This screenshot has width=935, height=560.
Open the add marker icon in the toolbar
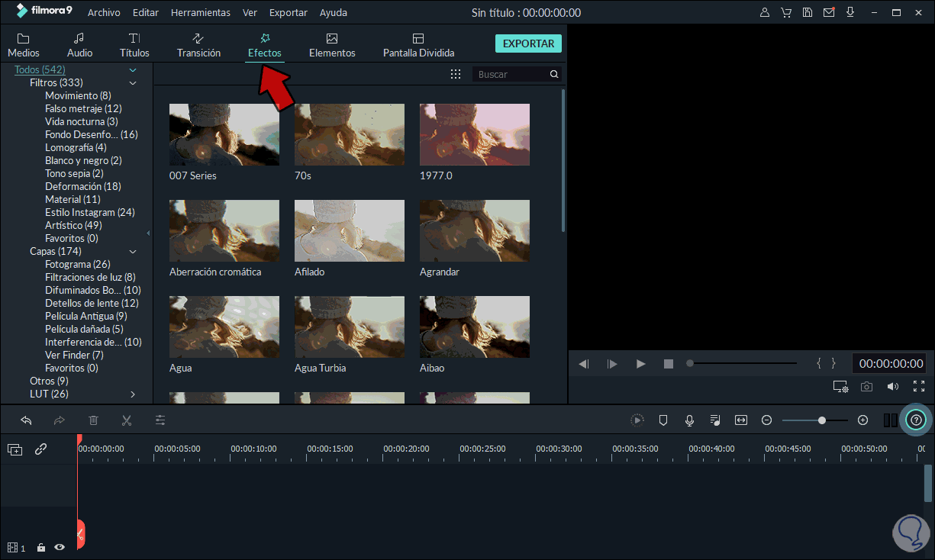663,420
